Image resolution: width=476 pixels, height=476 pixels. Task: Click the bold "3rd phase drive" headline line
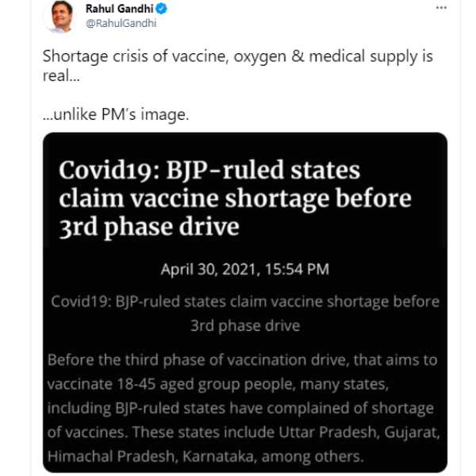point(149,226)
